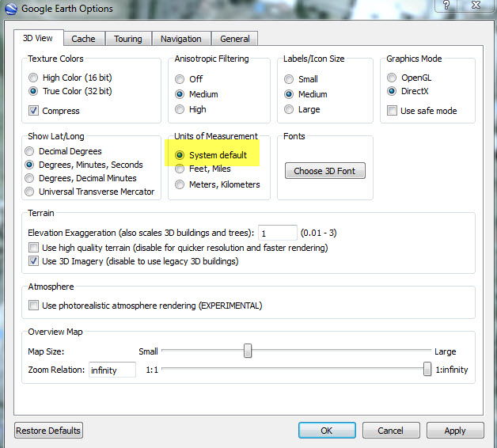
Task: Click the help question mark button
Action: (x=446, y=5)
